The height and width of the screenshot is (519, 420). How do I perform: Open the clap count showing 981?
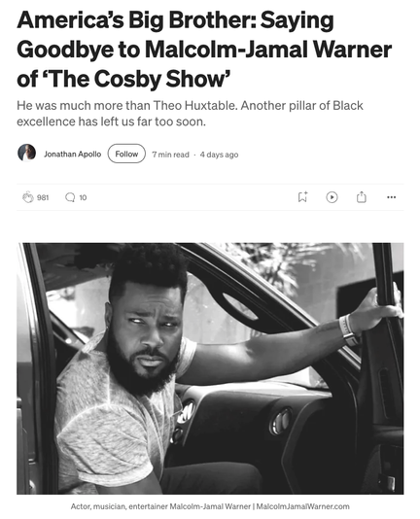coord(43,197)
